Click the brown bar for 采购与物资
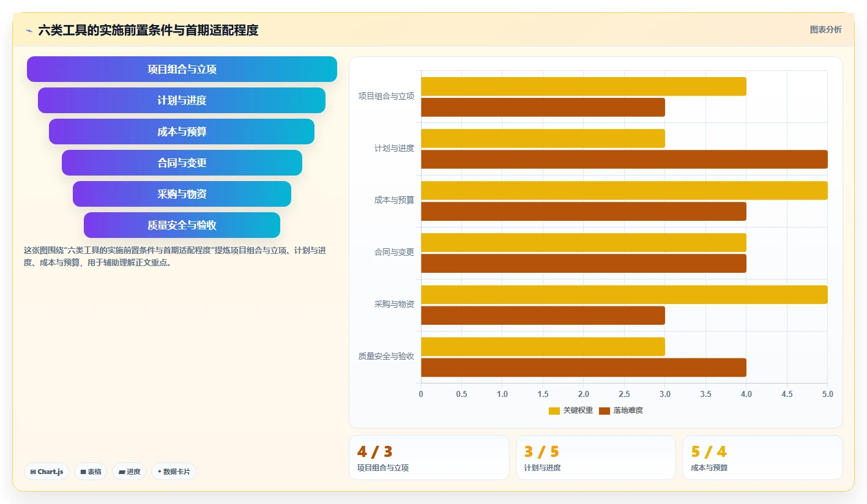Screen dimensions: 867x504 (543, 315)
